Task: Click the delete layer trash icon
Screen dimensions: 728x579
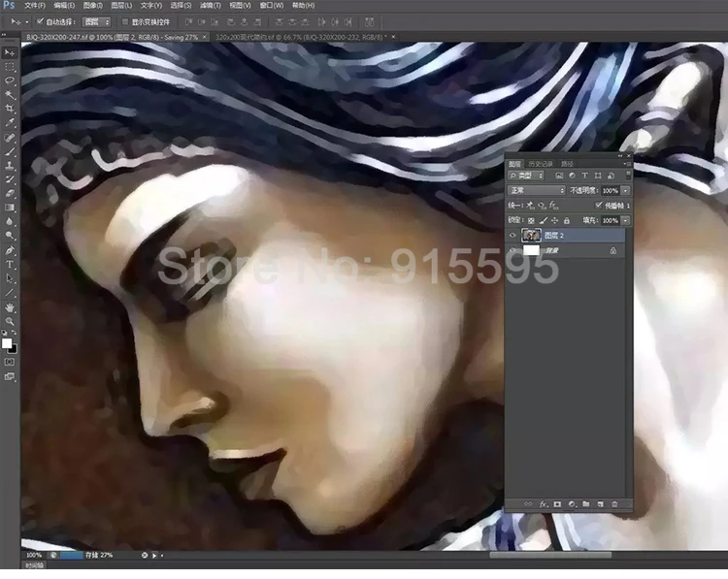Action: [x=614, y=504]
